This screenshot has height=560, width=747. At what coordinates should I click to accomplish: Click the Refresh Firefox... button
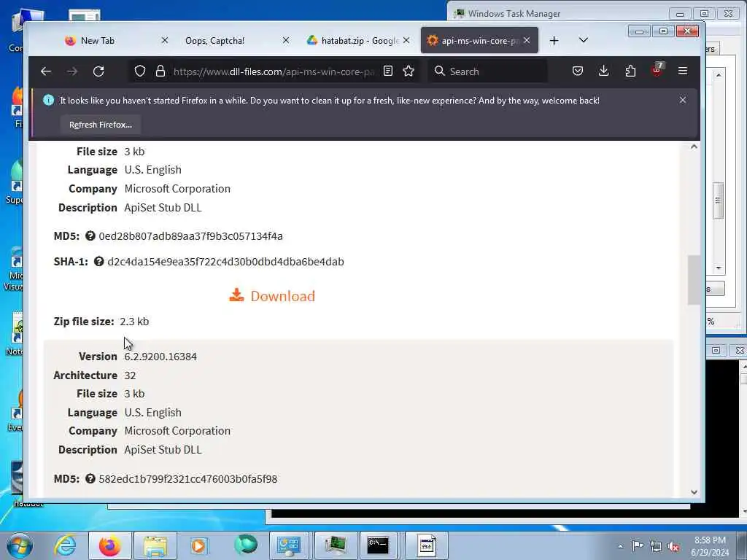101,125
